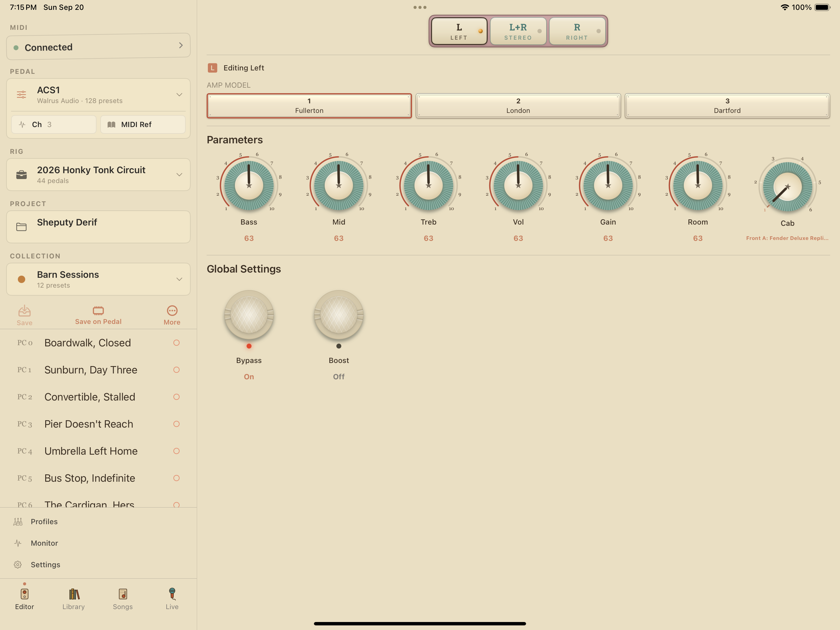The height and width of the screenshot is (630, 840).
Task: Select the Left channel tab
Action: coord(459,31)
